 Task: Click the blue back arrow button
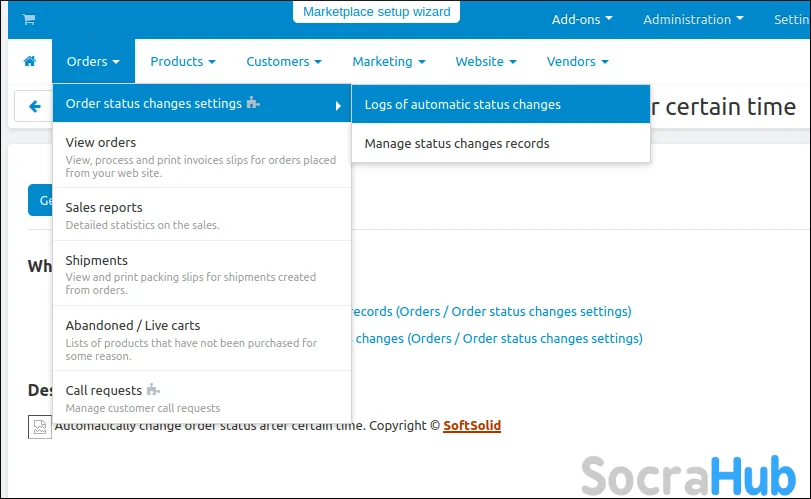(x=35, y=106)
